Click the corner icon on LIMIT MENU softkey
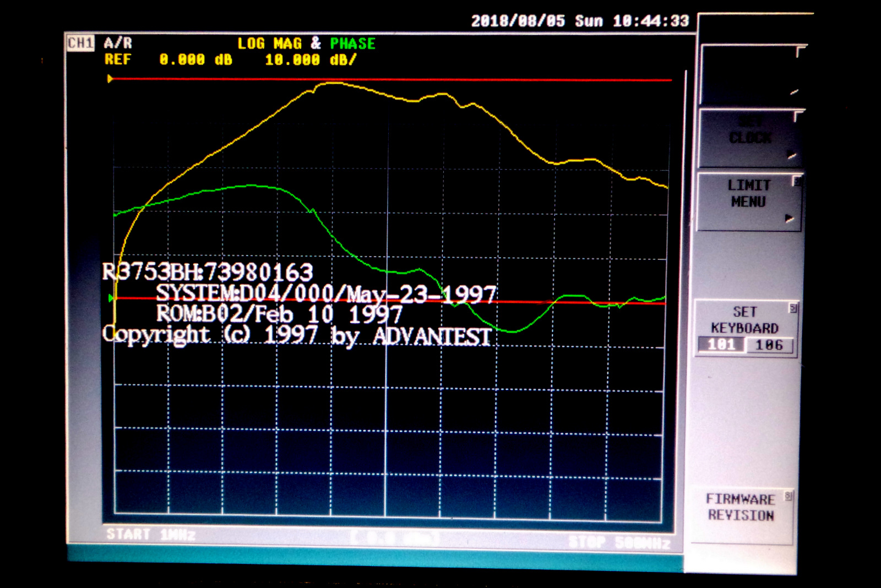Viewport: 881px width, 588px height. click(x=796, y=181)
